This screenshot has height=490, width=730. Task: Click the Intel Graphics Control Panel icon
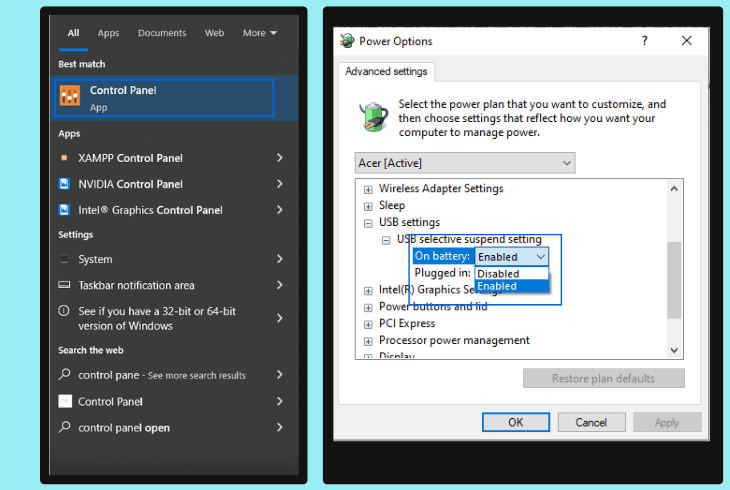pyautogui.click(x=64, y=210)
